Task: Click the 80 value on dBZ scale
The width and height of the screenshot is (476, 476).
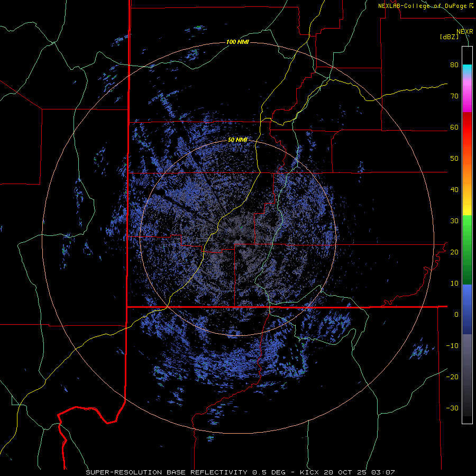Action: (x=454, y=65)
